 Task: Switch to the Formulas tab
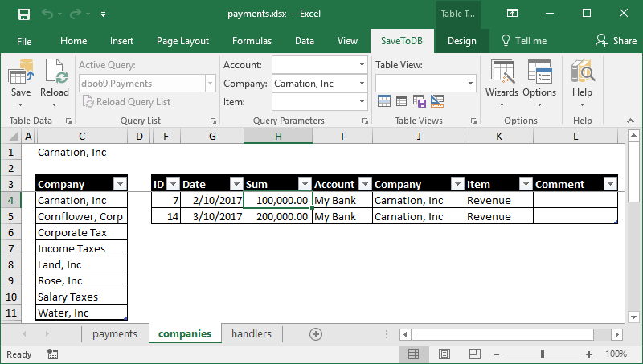252,41
